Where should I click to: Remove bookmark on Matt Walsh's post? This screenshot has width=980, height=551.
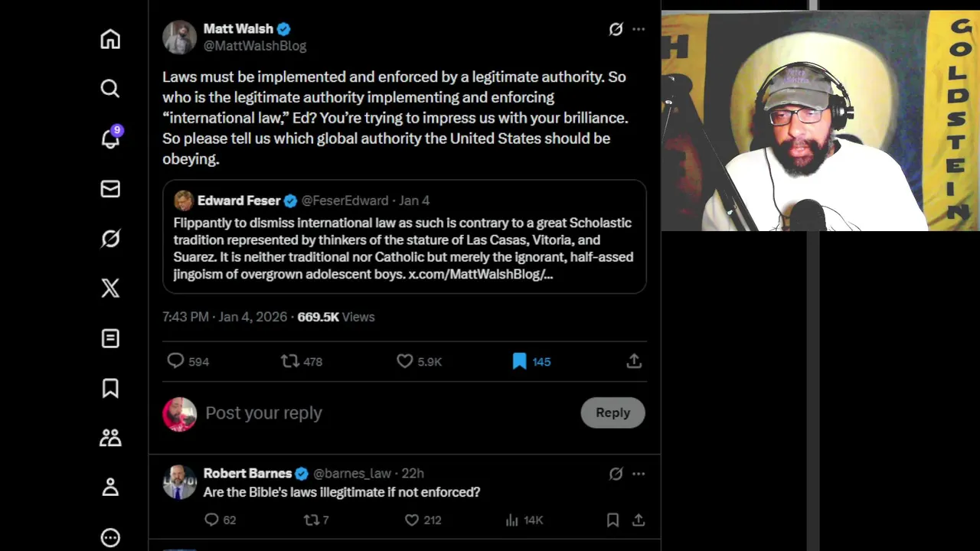(x=520, y=361)
